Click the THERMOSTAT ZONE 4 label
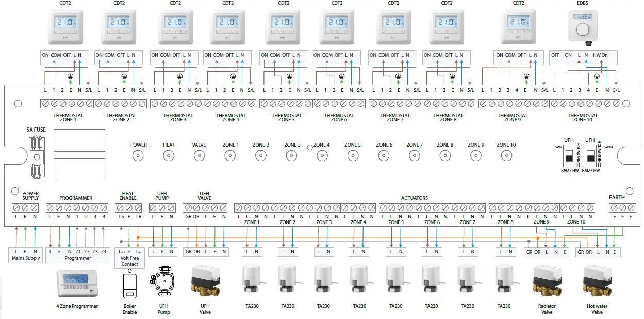This screenshot has width=644, height=319. coord(230,118)
